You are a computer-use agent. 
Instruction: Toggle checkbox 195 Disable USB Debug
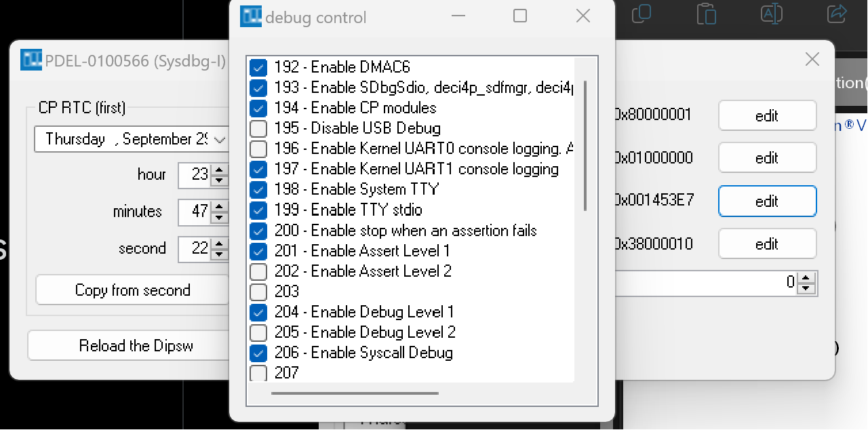258,128
